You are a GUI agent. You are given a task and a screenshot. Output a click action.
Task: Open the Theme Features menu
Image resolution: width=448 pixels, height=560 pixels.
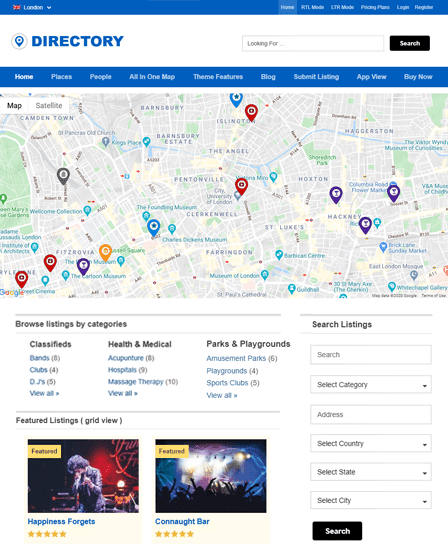pos(218,77)
